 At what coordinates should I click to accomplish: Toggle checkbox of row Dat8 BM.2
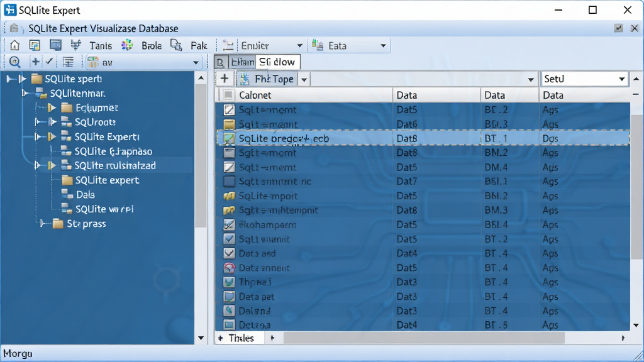[229, 153]
